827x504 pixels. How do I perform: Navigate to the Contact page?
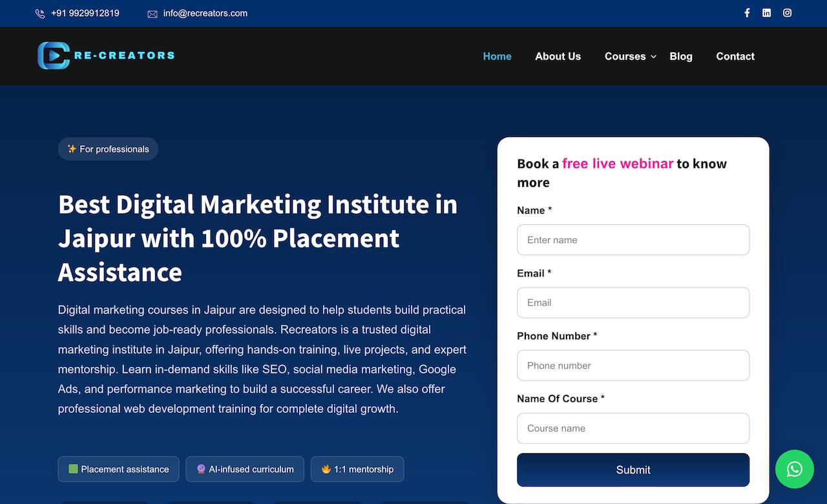pyautogui.click(x=735, y=56)
